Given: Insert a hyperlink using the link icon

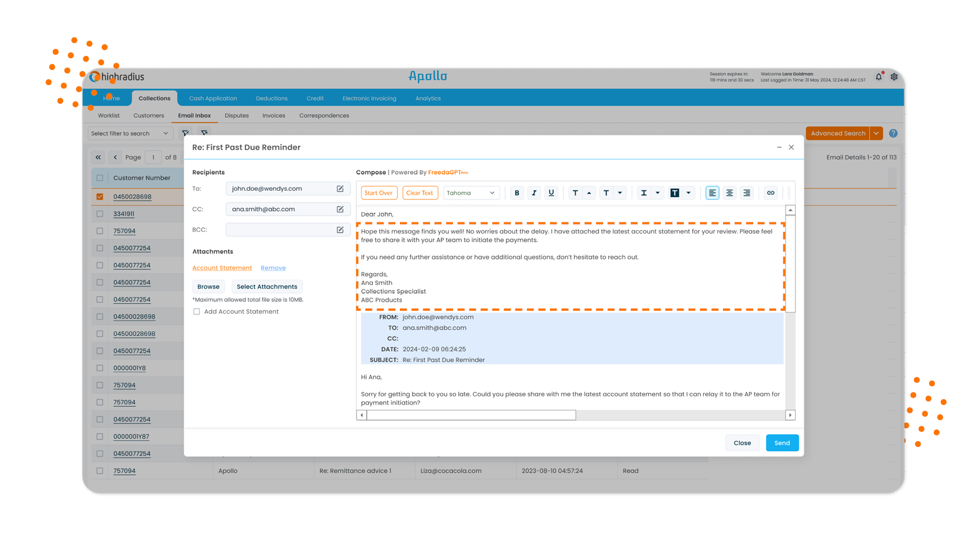Looking at the screenshot, I should 771,193.
